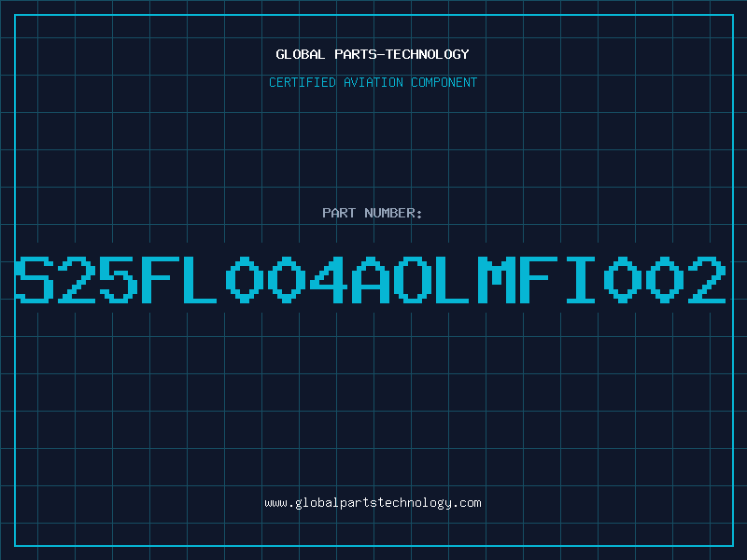Click the leading letter S of part number

point(35,279)
